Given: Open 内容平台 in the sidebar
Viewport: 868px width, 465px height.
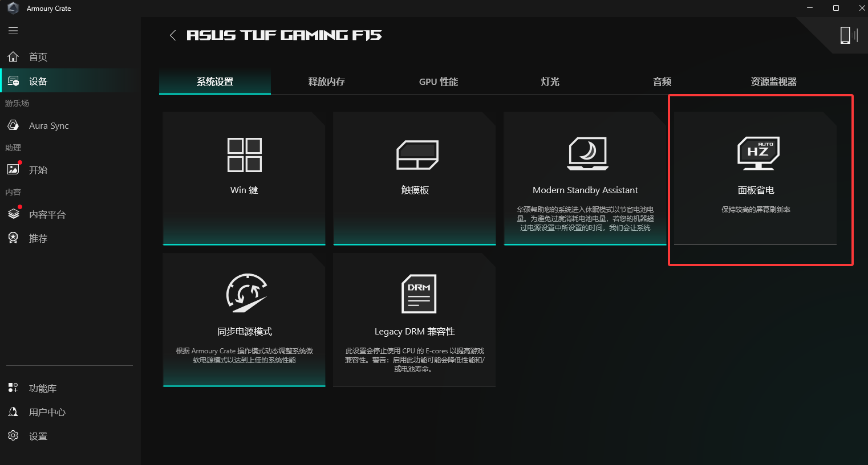Looking at the screenshot, I should [47, 215].
